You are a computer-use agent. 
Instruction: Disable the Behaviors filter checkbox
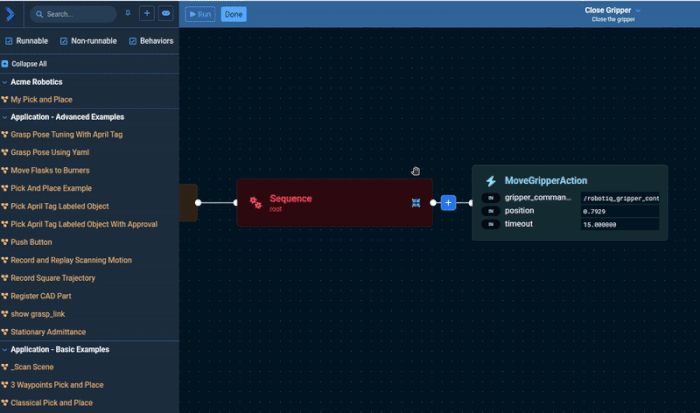pyautogui.click(x=132, y=41)
